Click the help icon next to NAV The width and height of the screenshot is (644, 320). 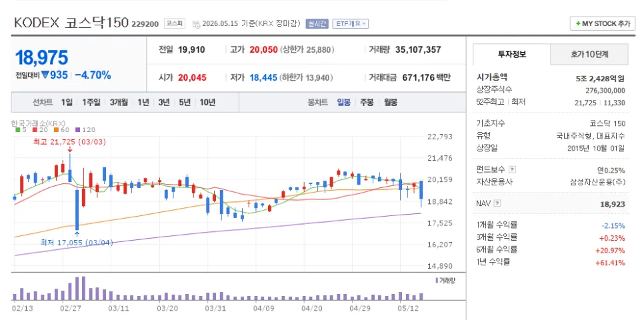[x=497, y=203]
